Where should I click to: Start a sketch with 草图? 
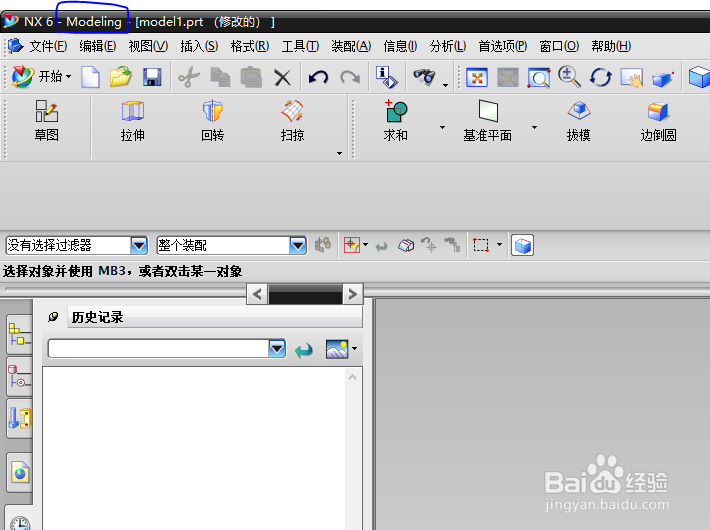click(x=47, y=121)
